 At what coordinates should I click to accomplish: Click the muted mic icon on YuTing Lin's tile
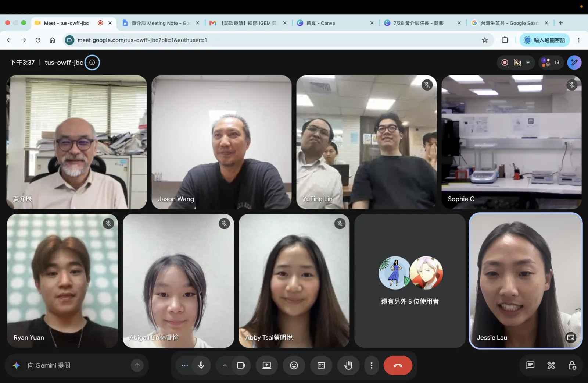(x=427, y=85)
